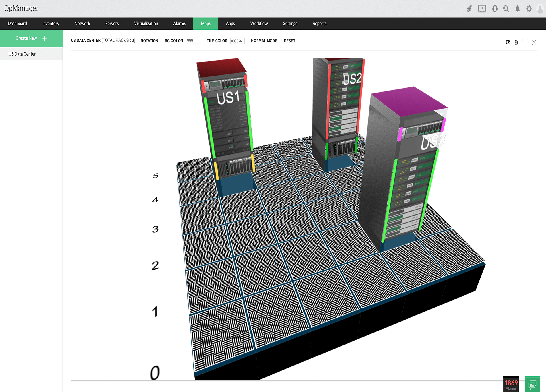The width and height of the screenshot is (546, 392).
Task: Select US Data Center from left sidebar
Action: (22, 54)
